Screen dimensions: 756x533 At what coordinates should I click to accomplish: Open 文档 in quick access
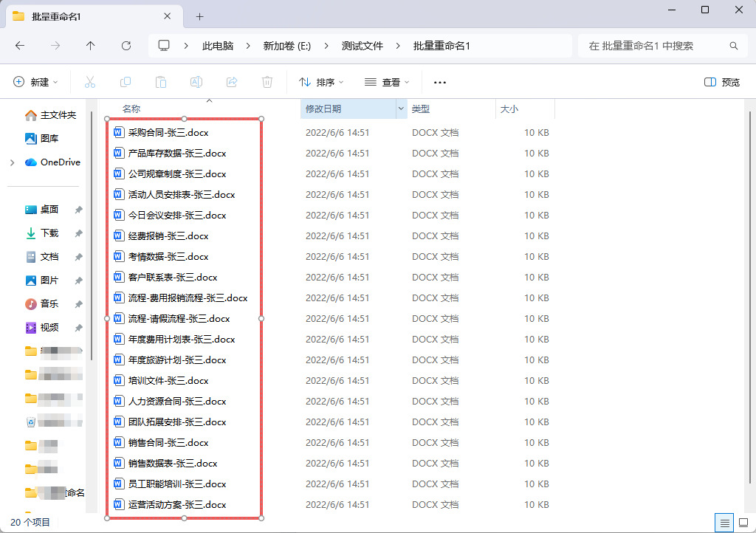(x=41, y=257)
